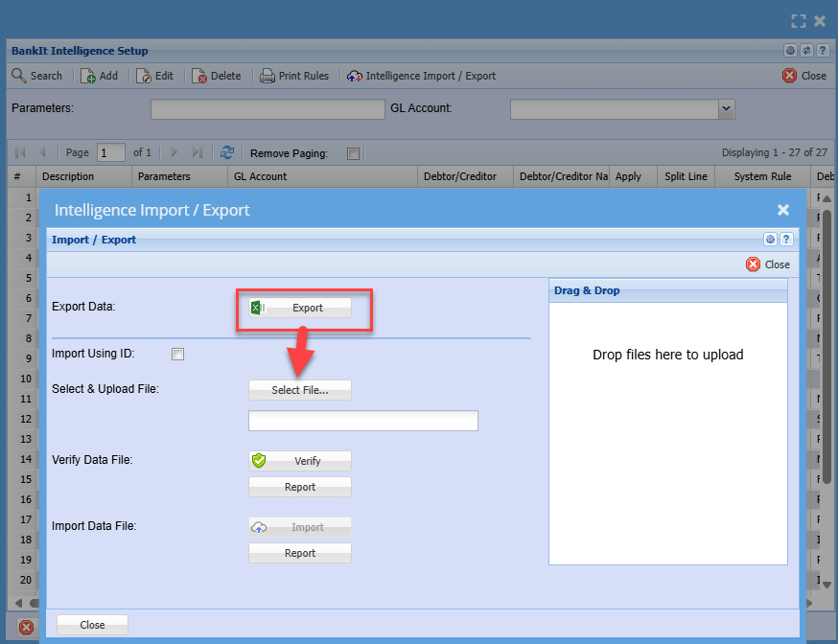Open the Report under Import Data File

tap(299, 553)
